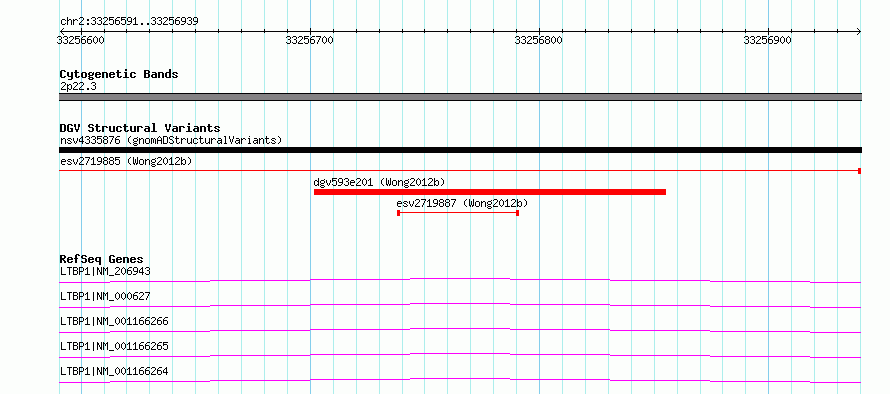890x394 pixels.
Task: Click the red esv2719887 variant segment
Action: click(x=458, y=213)
